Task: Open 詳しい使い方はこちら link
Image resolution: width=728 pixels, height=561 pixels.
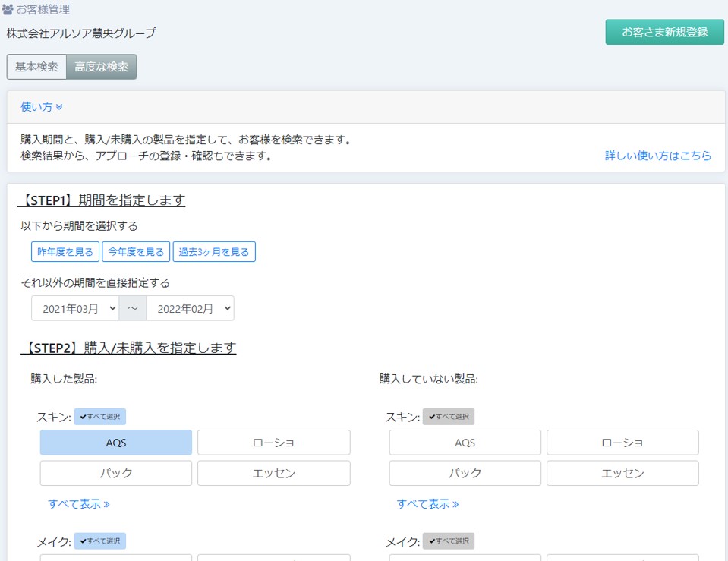Action: (658, 156)
